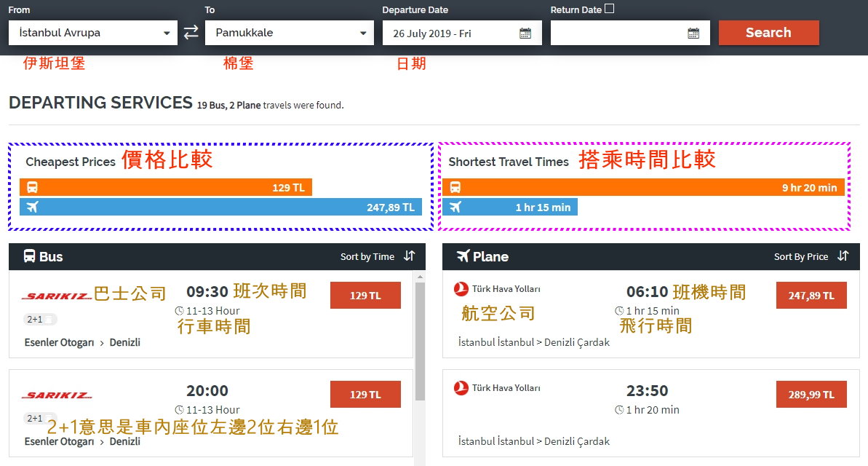Click the swap From/To arrows icon
This screenshot has width=868, height=466.
191,33
